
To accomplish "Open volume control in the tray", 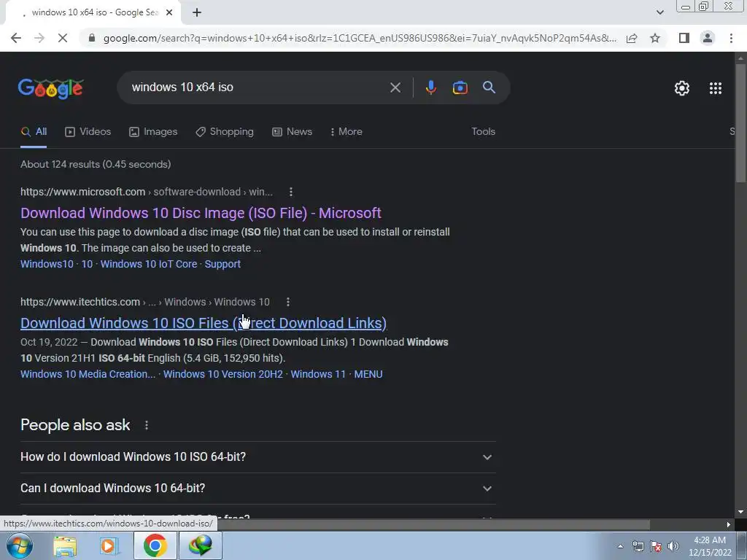I will point(673,546).
